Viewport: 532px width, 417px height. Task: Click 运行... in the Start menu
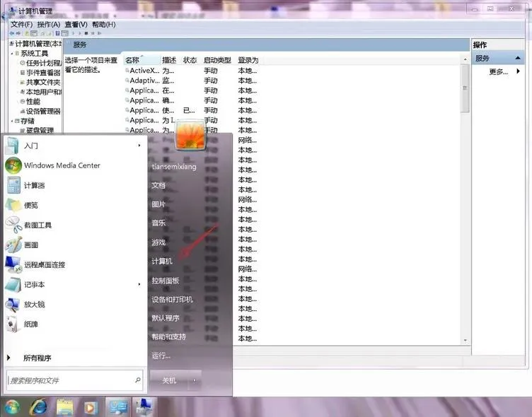(161, 356)
